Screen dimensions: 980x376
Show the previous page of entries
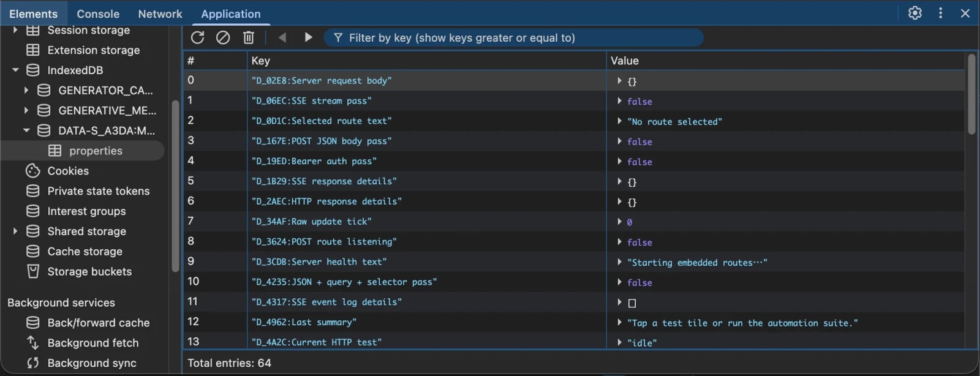(x=282, y=37)
